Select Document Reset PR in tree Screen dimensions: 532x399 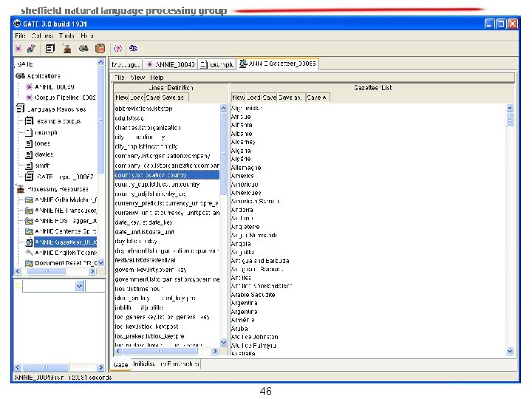pos(66,263)
